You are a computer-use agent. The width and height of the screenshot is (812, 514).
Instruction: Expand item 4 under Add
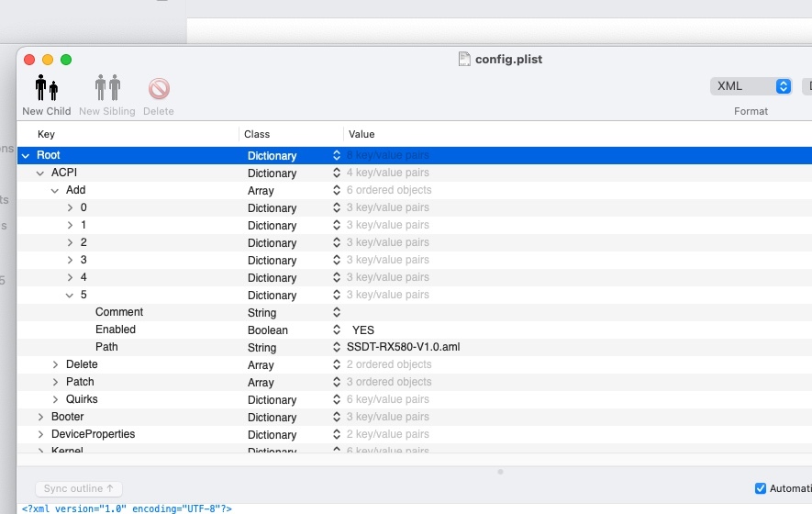[70, 278]
